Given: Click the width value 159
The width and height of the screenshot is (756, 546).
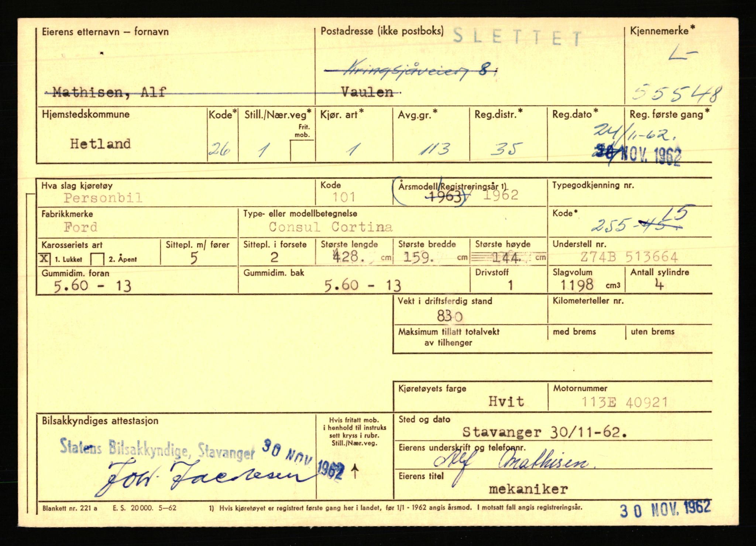Looking at the screenshot, I should [418, 256].
